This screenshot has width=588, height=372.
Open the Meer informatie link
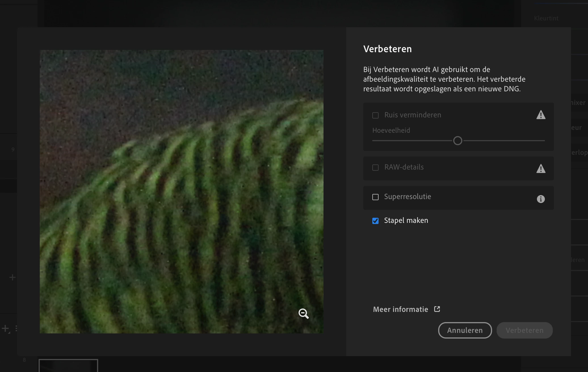(400, 309)
